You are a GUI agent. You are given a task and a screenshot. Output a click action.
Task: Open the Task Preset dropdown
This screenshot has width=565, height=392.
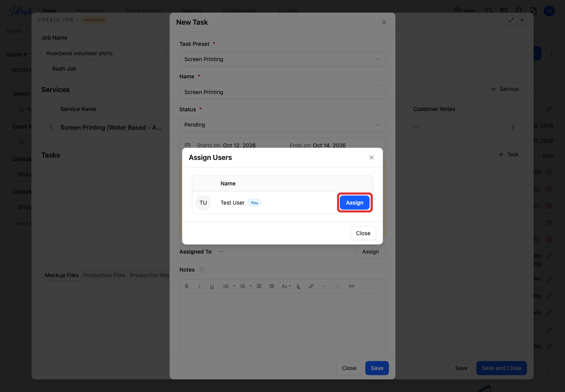coord(282,59)
